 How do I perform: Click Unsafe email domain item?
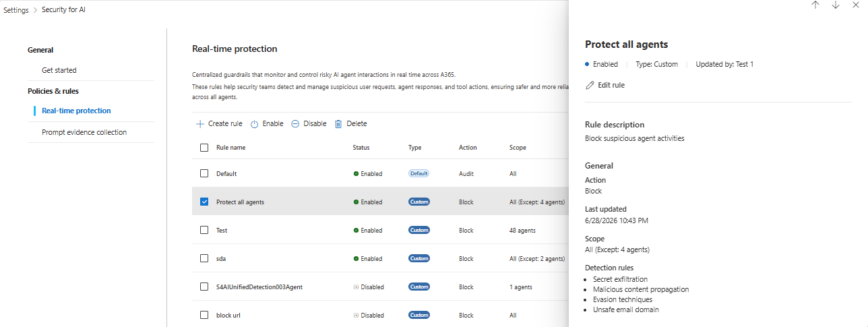click(x=626, y=309)
